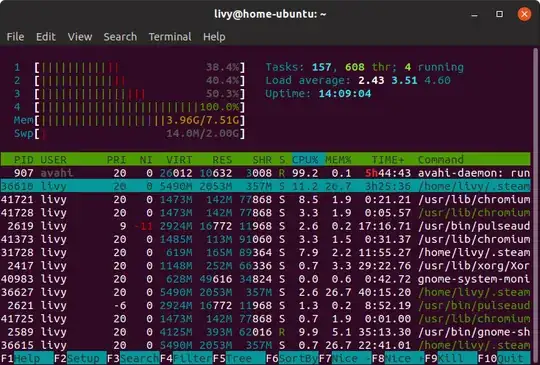This screenshot has height=365, width=540.
Task: Minimize the terminal window
Action: pos(475,14)
